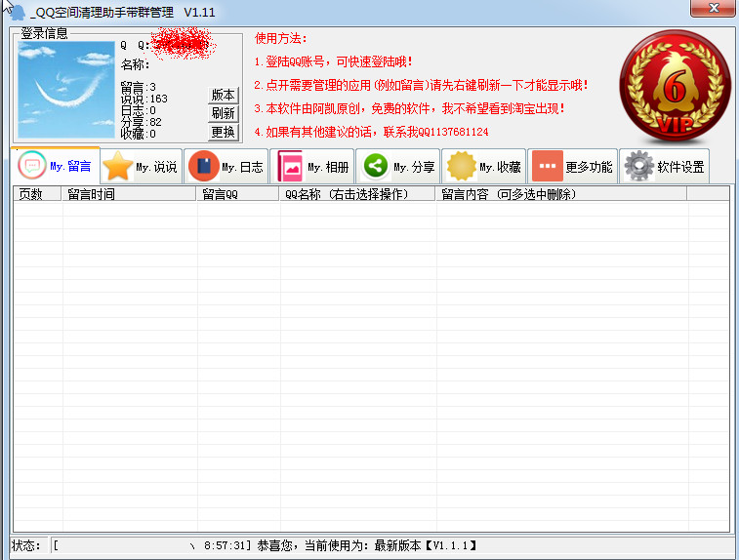Click the My.说说 star icon
739x560 pixels.
point(118,166)
